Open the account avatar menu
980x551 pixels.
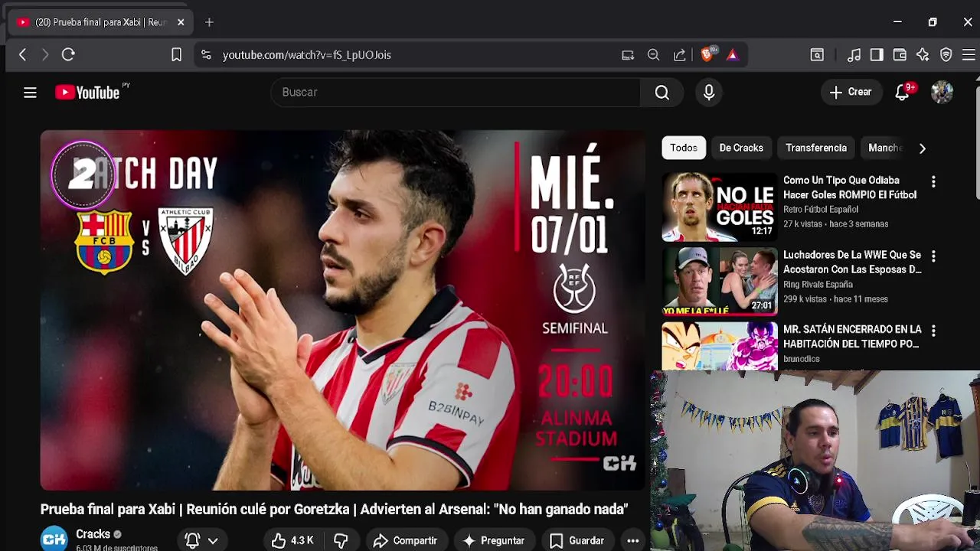(x=942, y=93)
